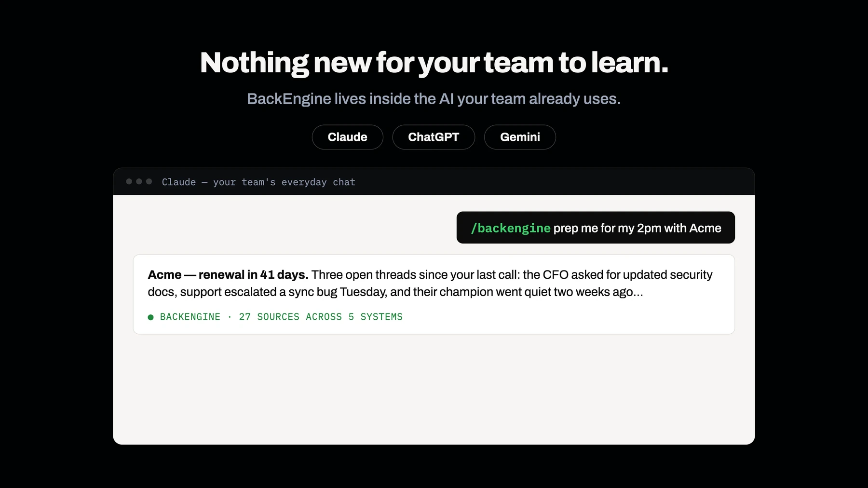Click the first gray window dot
Screen dimensions: 868x488
click(129, 181)
